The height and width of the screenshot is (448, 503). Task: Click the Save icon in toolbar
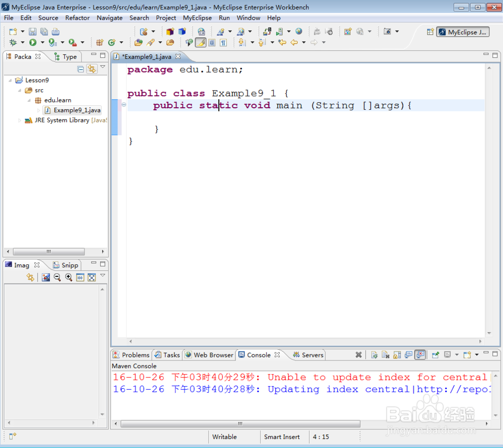pyautogui.click(x=32, y=31)
